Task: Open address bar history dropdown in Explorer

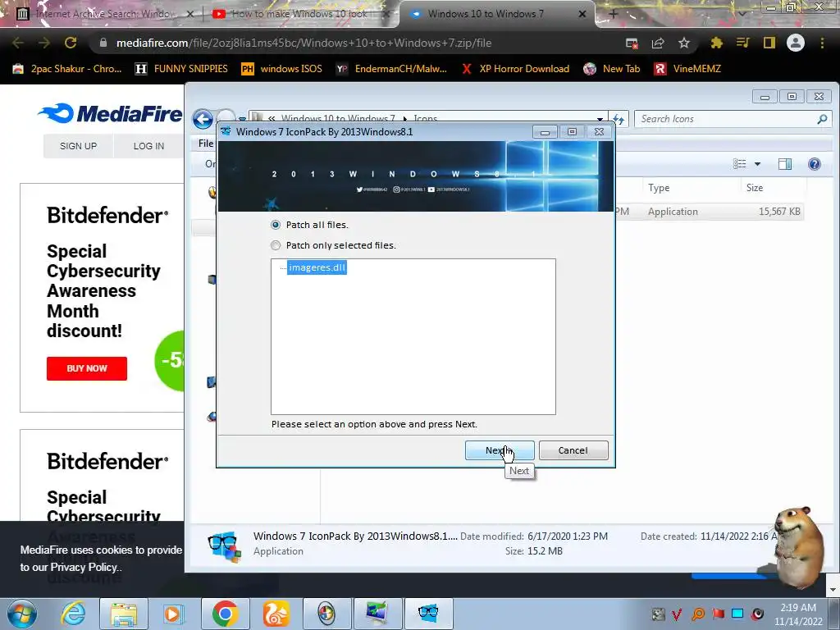Action: tap(600, 119)
